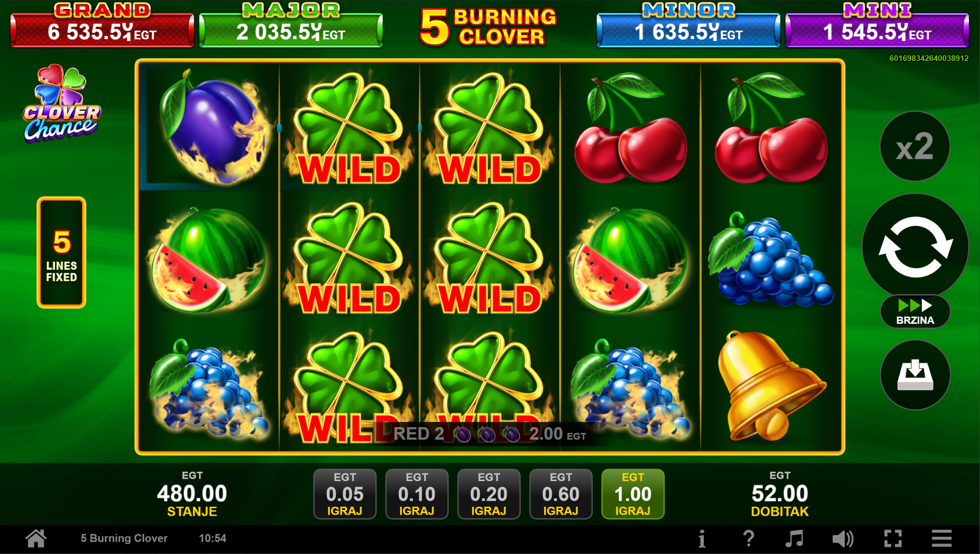This screenshot has height=554, width=980.
Task: View the 5 Lines Fixed panel
Action: click(x=62, y=253)
